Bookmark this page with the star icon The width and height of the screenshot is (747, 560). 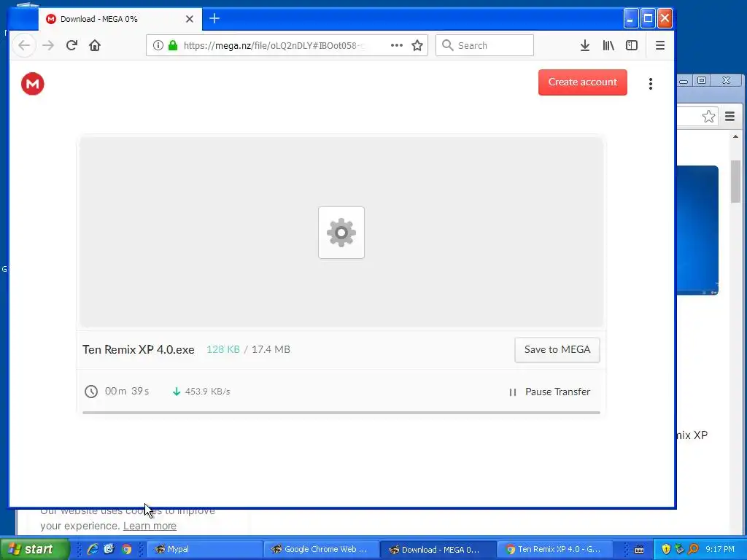417,45
